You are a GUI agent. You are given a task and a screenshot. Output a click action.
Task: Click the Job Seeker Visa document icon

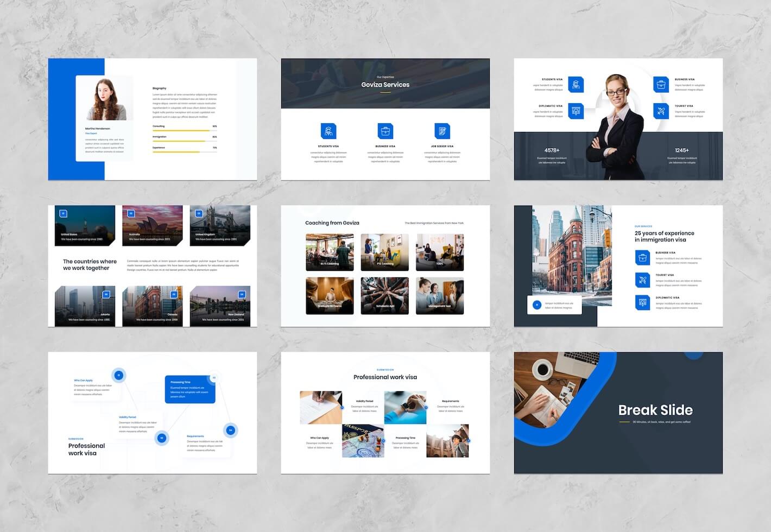tap(442, 131)
